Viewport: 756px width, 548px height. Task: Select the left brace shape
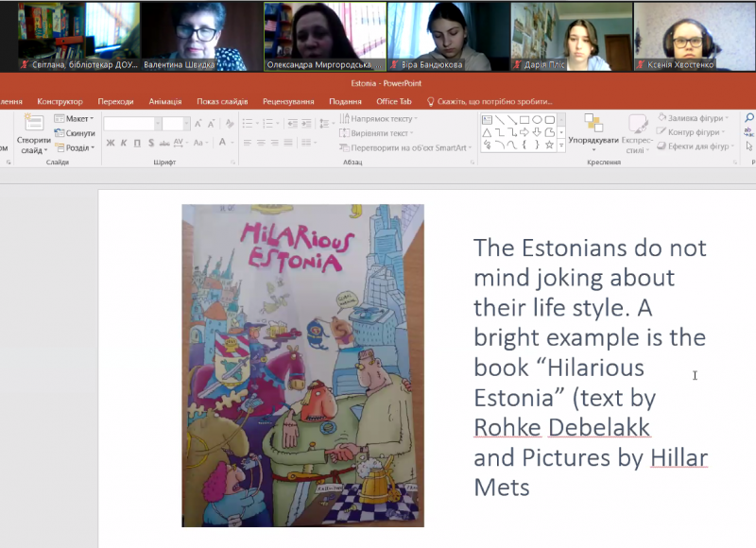point(524,146)
